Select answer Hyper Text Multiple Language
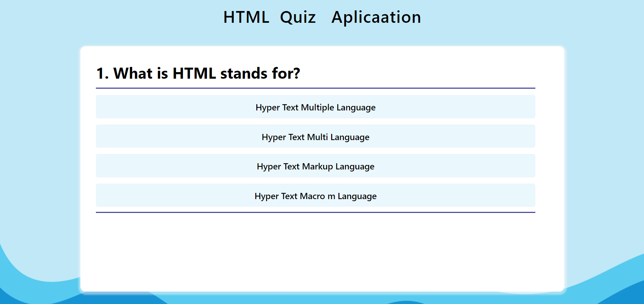This screenshot has width=644, height=304. tap(315, 107)
